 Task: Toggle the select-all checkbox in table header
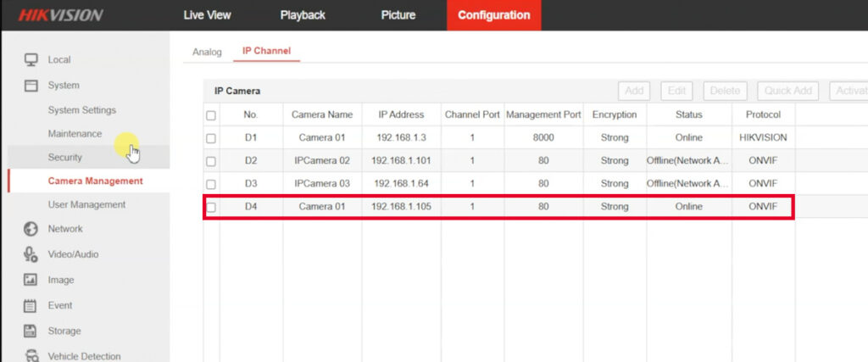click(211, 115)
